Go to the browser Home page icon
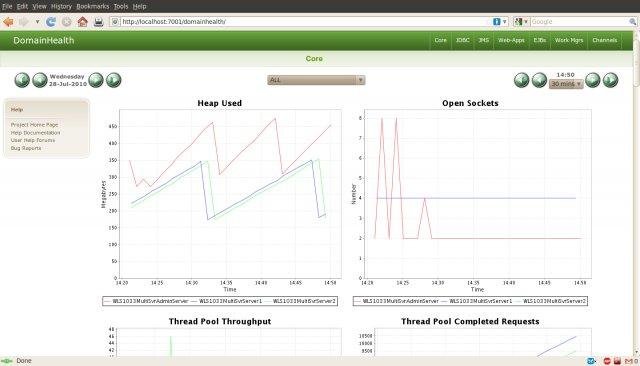 tap(82, 22)
